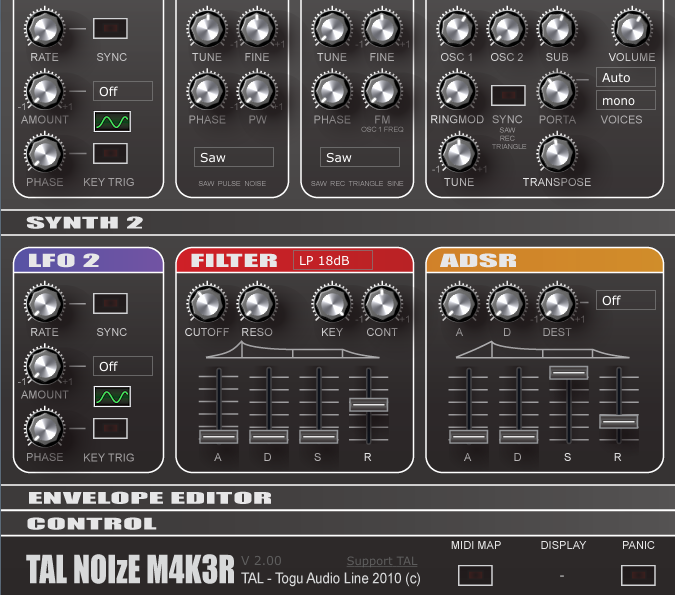Click the OSC 1 TUNE knob
Image resolution: width=675 pixels, height=595 pixels.
tap(207, 28)
